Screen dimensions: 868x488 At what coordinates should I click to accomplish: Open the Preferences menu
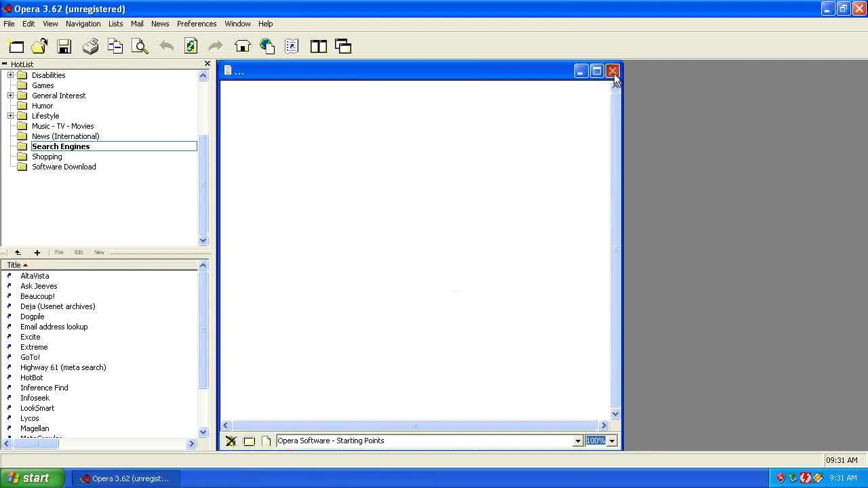[x=197, y=24]
